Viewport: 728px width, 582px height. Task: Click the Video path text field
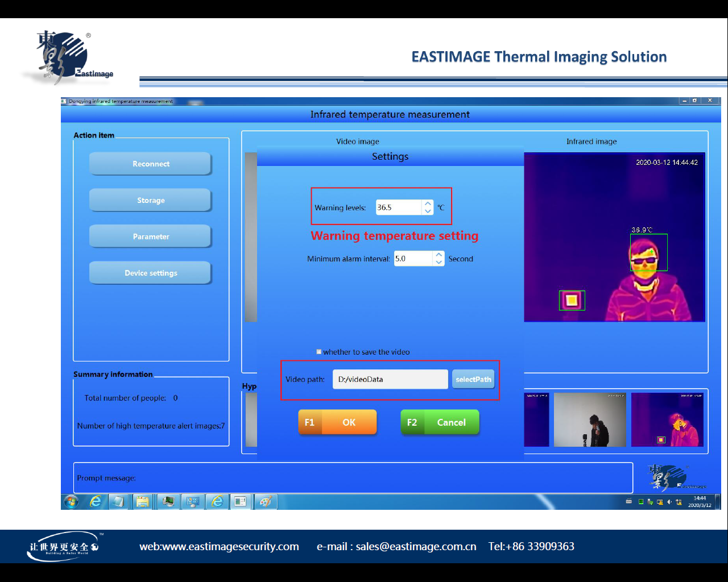click(390, 380)
